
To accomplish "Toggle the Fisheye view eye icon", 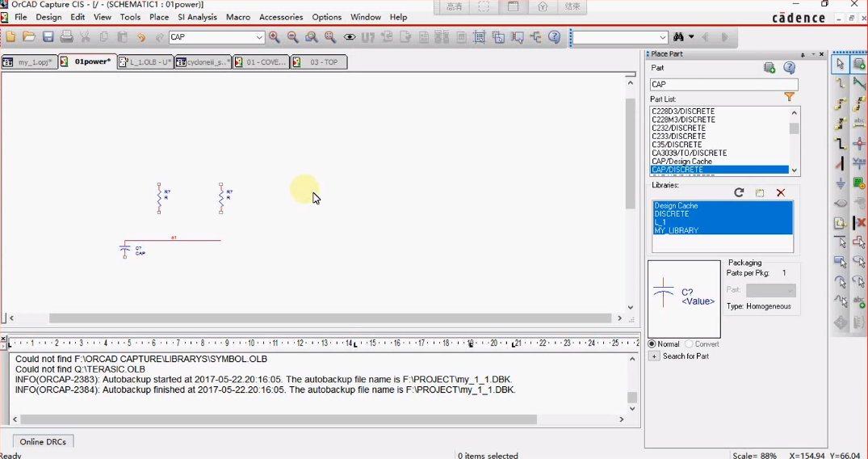I will tap(350, 37).
